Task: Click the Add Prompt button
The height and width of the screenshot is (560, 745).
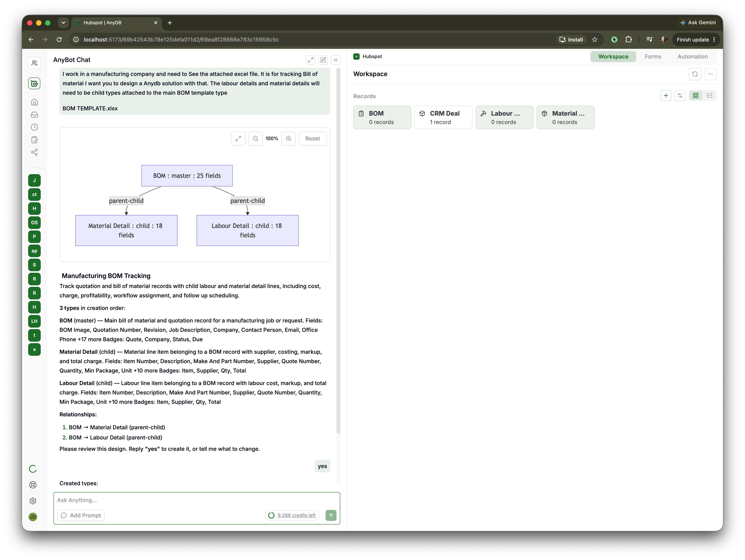Action: [x=81, y=515]
